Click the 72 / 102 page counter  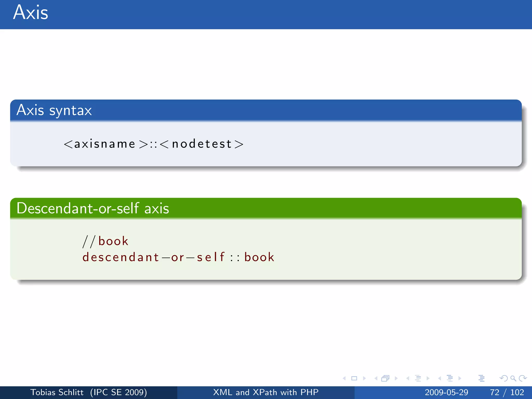coord(507,392)
